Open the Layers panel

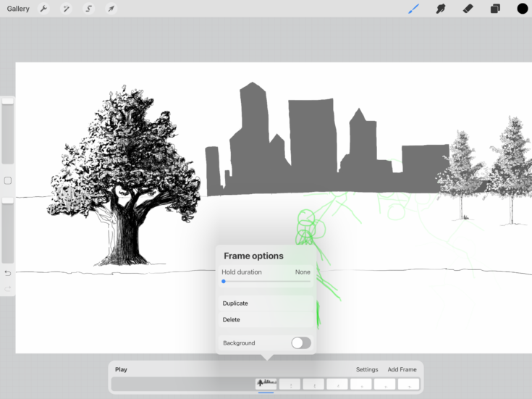point(495,9)
